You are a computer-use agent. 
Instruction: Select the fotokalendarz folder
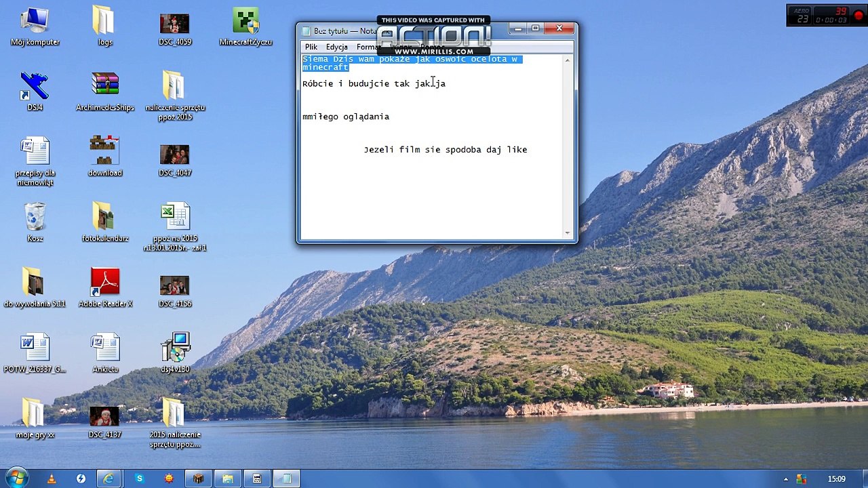(x=104, y=222)
